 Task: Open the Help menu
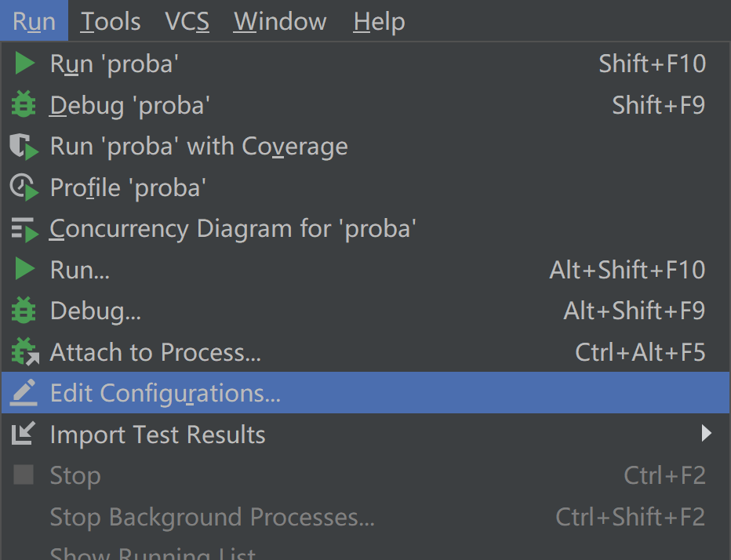(x=378, y=21)
